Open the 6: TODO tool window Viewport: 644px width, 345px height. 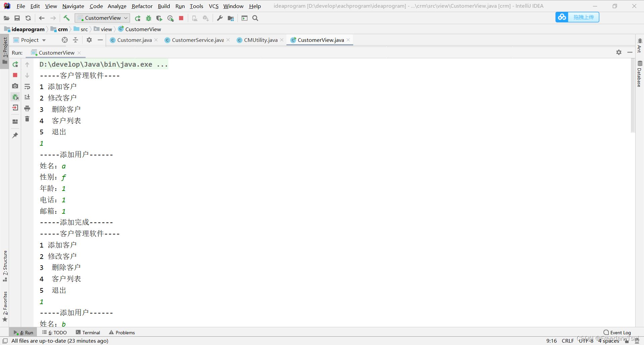tap(54, 333)
